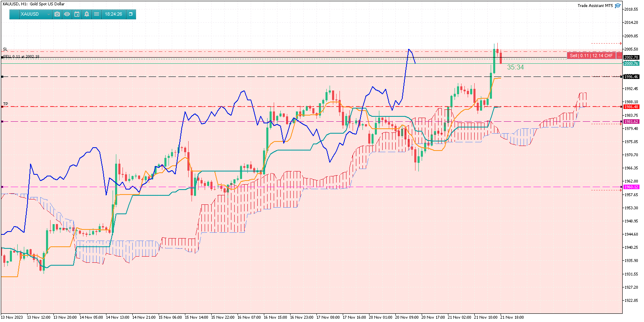The image size is (644, 322).
Task: Select the 2002.70 price label on the axis
Action: pyautogui.click(x=631, y=57)
